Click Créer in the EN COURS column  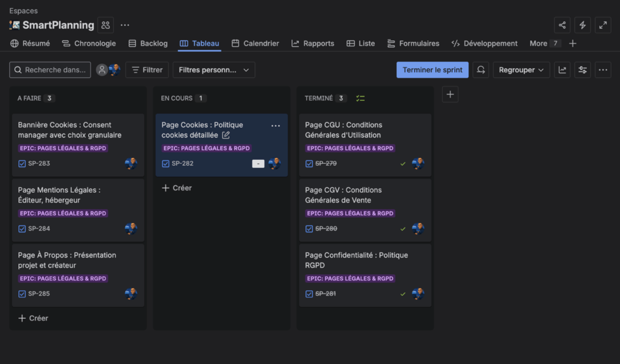pyautogui.click(x=177, y=188)
